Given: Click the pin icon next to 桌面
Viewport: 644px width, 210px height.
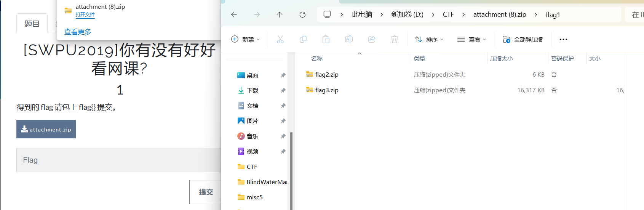Looking at the screenshot, I should pos(283,75).
